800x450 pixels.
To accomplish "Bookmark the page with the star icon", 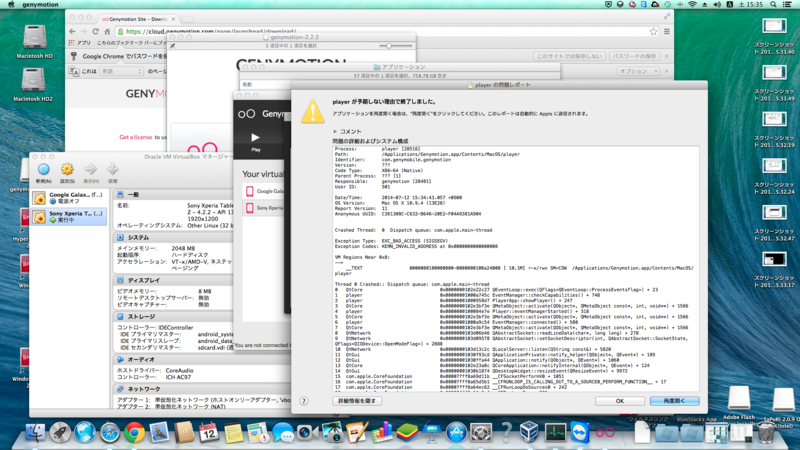I will coord(654,32).
